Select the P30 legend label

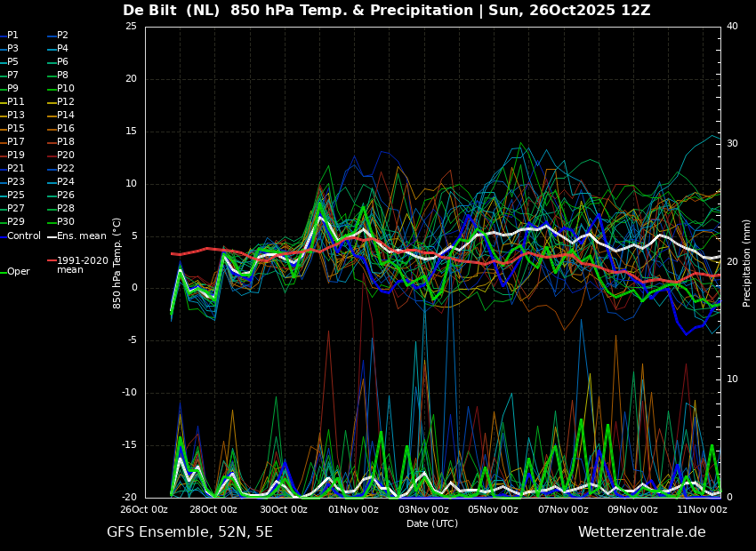click(x=60, y=221)
